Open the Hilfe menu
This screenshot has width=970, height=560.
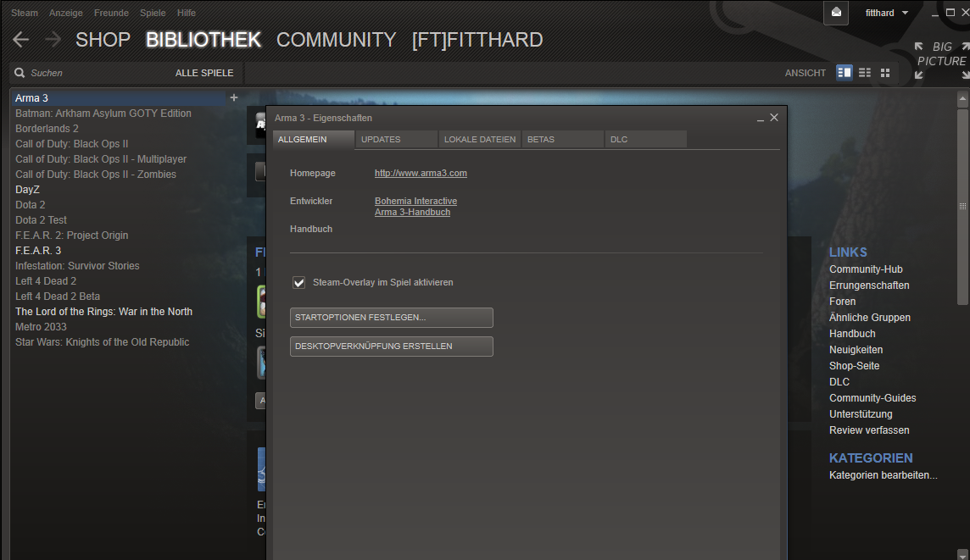pyautogui.click(x=187, y=13)
